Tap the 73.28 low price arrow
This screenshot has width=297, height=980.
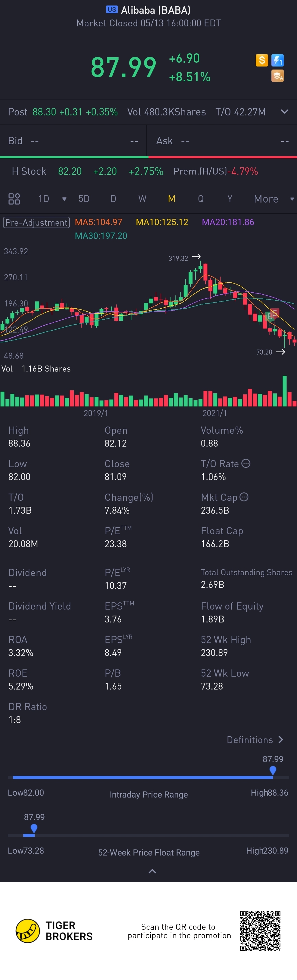(x=280, y=352)
